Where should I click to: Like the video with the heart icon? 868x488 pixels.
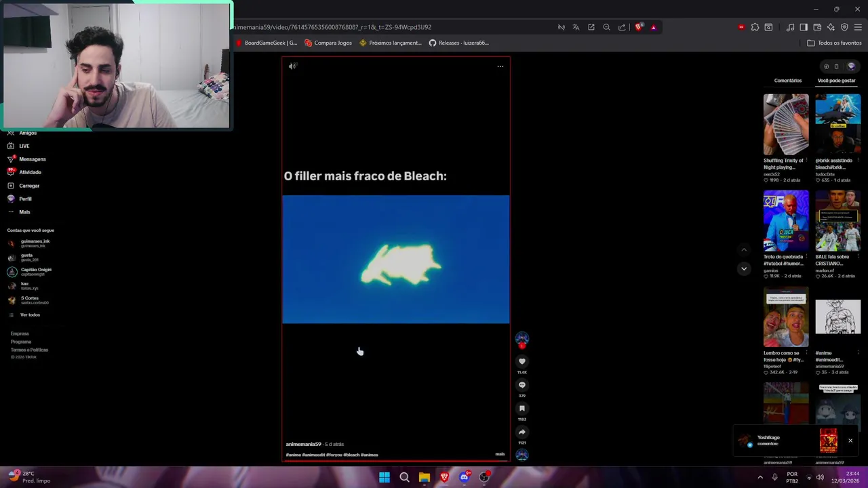[522, 361]
